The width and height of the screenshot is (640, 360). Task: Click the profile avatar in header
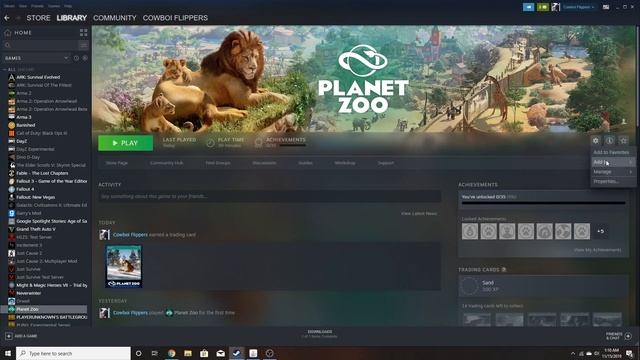point(556,7)
